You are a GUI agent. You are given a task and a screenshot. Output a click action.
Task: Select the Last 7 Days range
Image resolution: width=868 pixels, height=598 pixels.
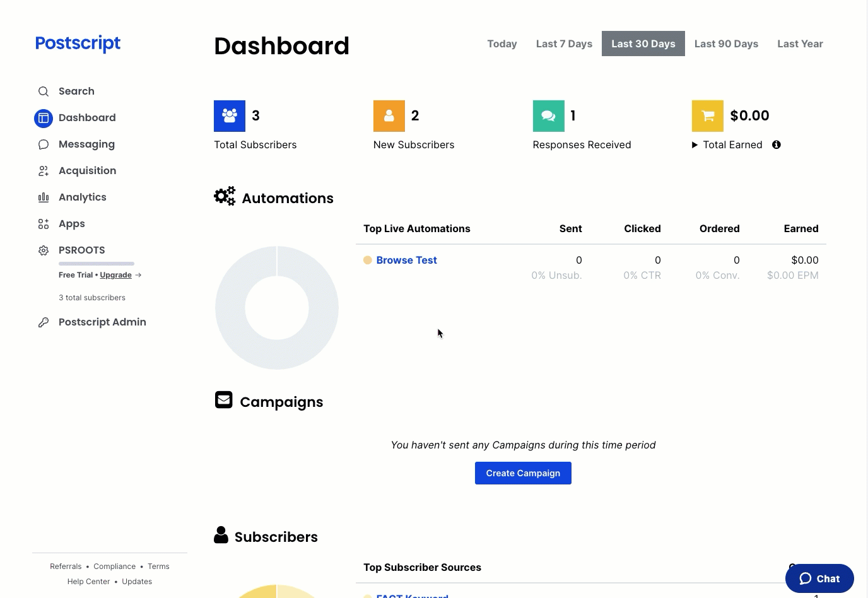coord(564,44)
